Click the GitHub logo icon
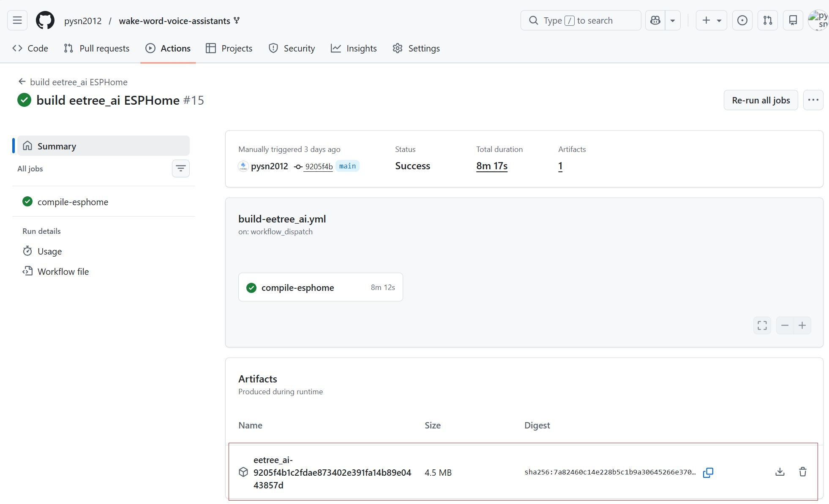This screenshot has width=829, height=504. click(x=45, y=20)
